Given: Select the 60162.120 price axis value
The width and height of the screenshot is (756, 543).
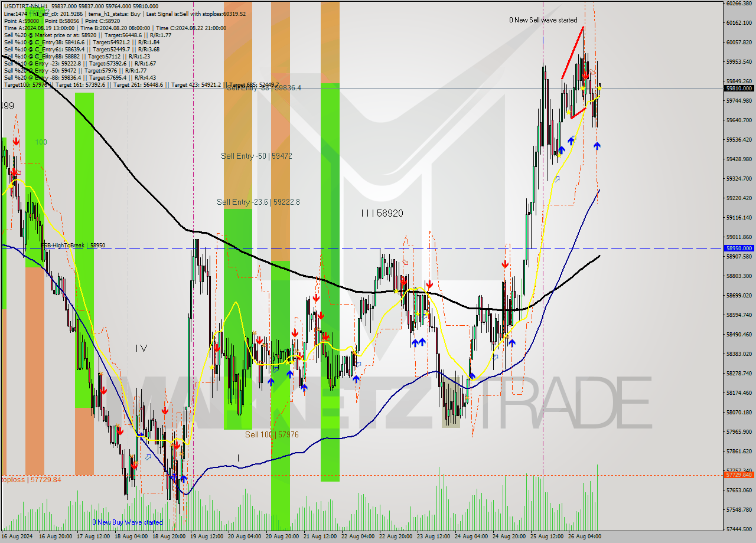Looking at the screenshot, I should point(739,22).
